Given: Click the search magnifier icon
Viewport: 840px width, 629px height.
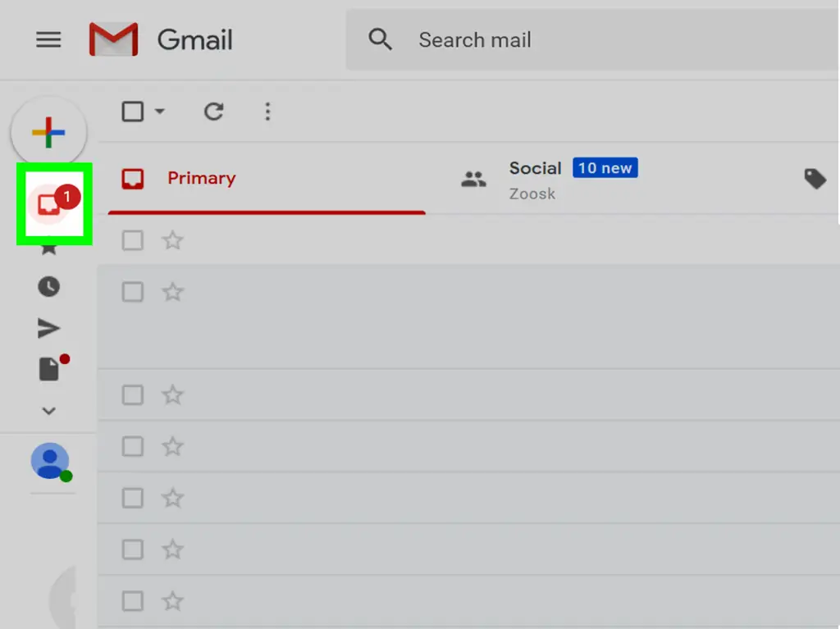Looking at the screenshot, I should click(380, 39).
